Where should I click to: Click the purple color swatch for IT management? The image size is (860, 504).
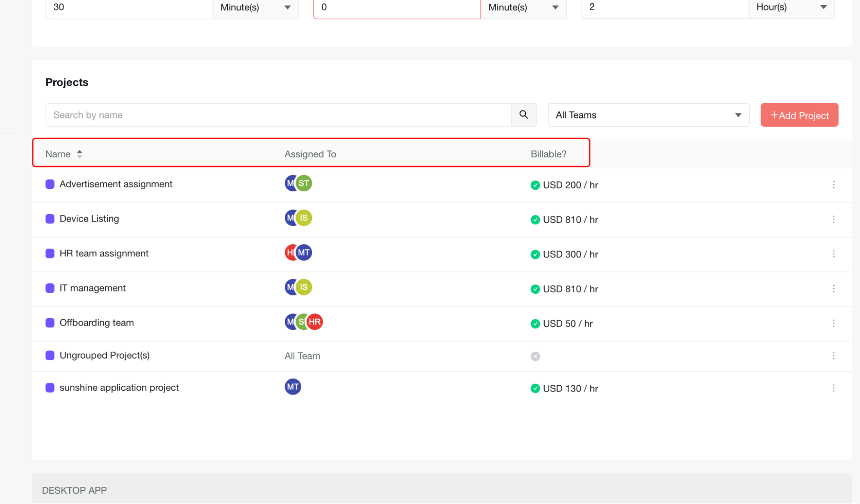pyautogui.click(x=50, y=288)
